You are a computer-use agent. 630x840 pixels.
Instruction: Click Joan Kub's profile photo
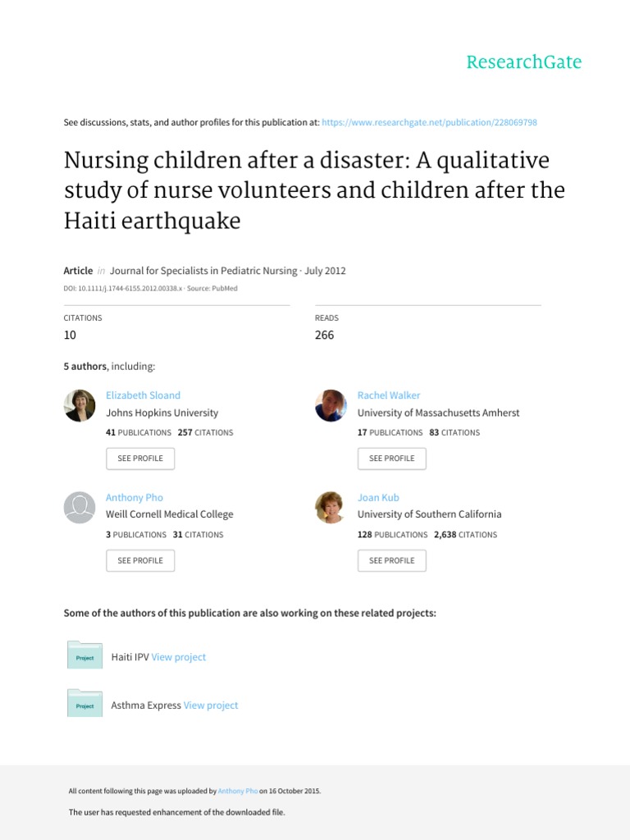331,508
